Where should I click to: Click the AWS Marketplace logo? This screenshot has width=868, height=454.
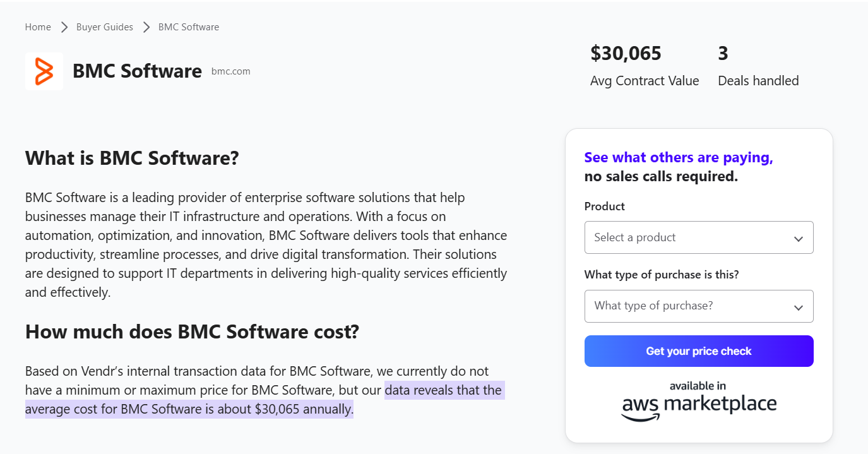click(x=699, y=401)
